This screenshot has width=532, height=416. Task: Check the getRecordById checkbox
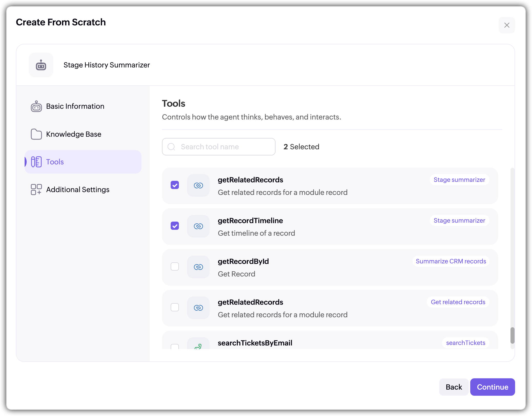(x=175, y=267)
